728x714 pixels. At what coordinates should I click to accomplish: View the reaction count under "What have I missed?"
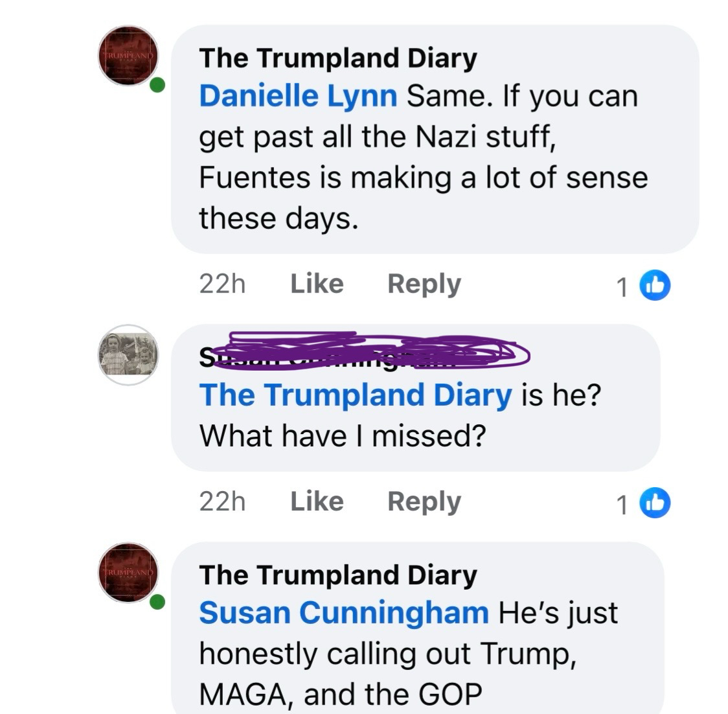tap(622, 504)
